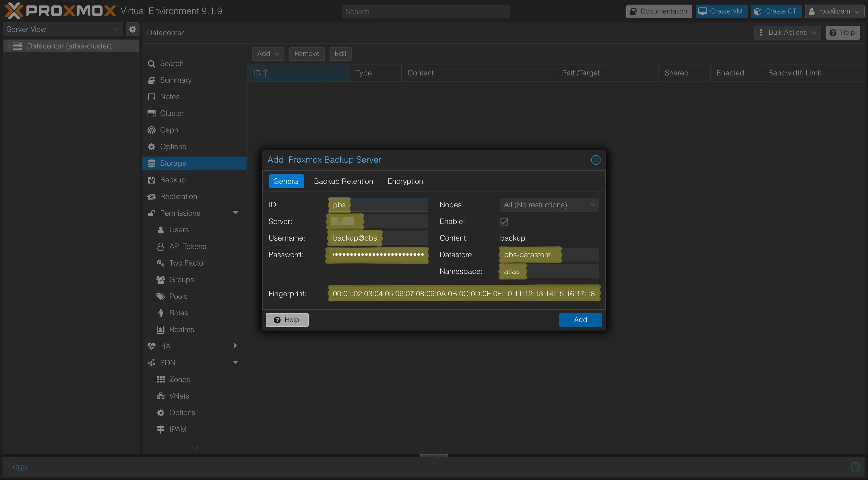Collapse the SDN section arrow
The image size is (868, 480).
[236, 362]
